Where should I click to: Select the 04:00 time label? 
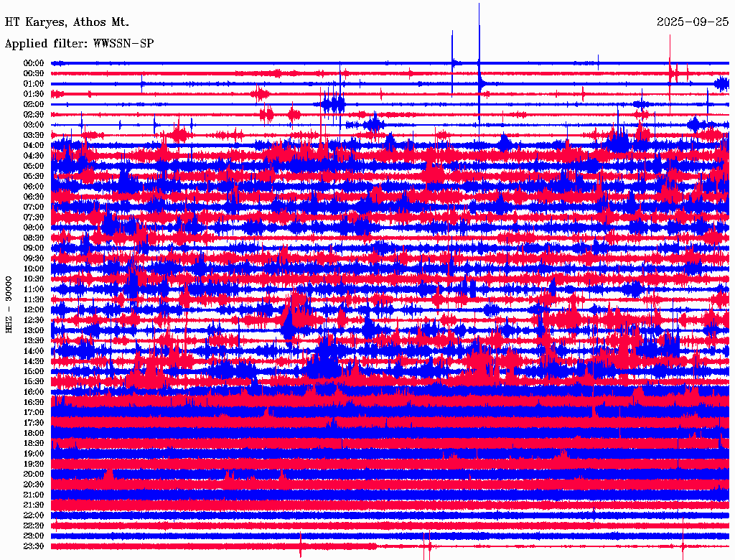33,146
